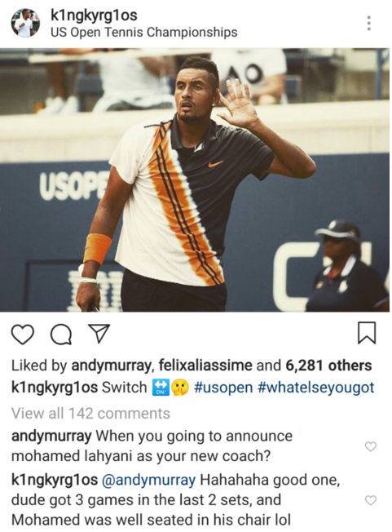Open @andymurray mention in the reply
Viewport: 392px width, 532px height.
tap(149, 481)
